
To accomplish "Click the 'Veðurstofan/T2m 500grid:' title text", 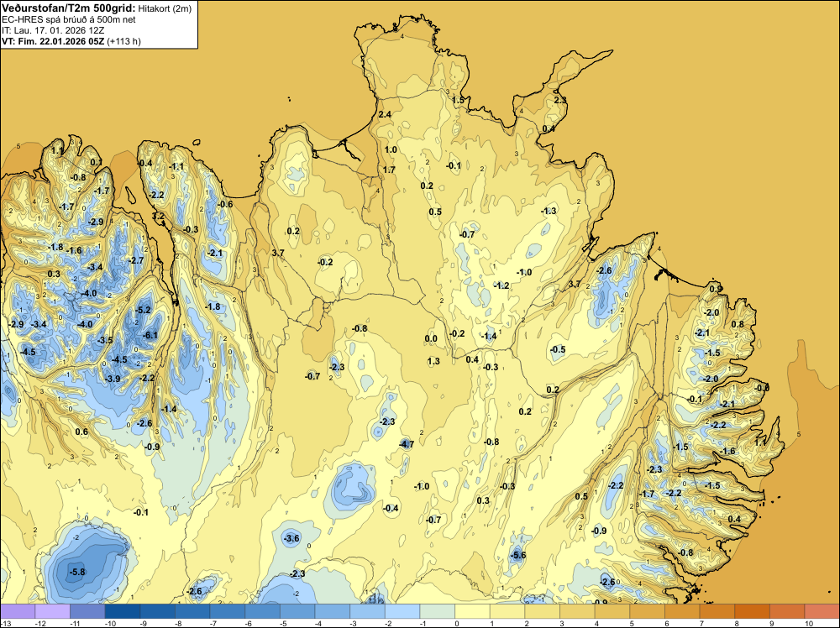I will point(69,8).
